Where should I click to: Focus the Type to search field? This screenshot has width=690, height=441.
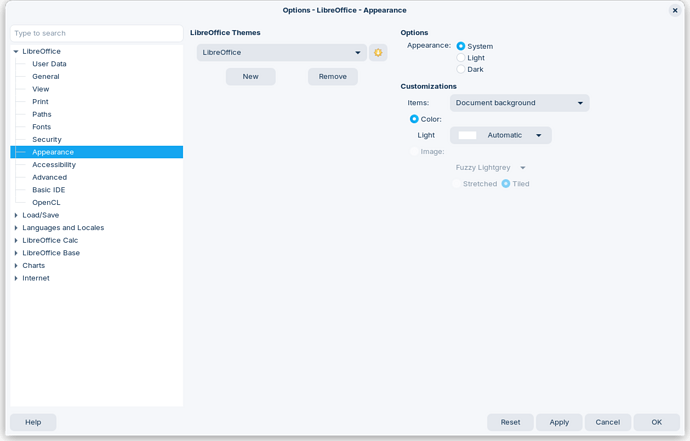tap(96, 33)
